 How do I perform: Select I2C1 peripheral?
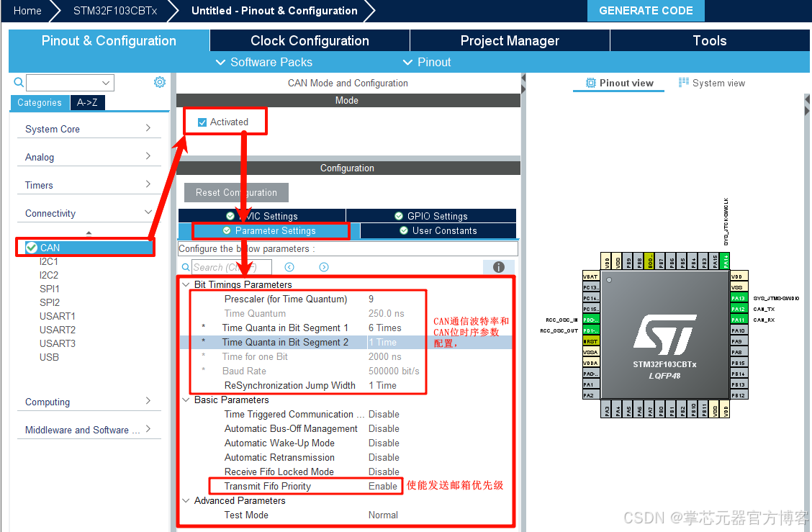(x=49, y=261)
